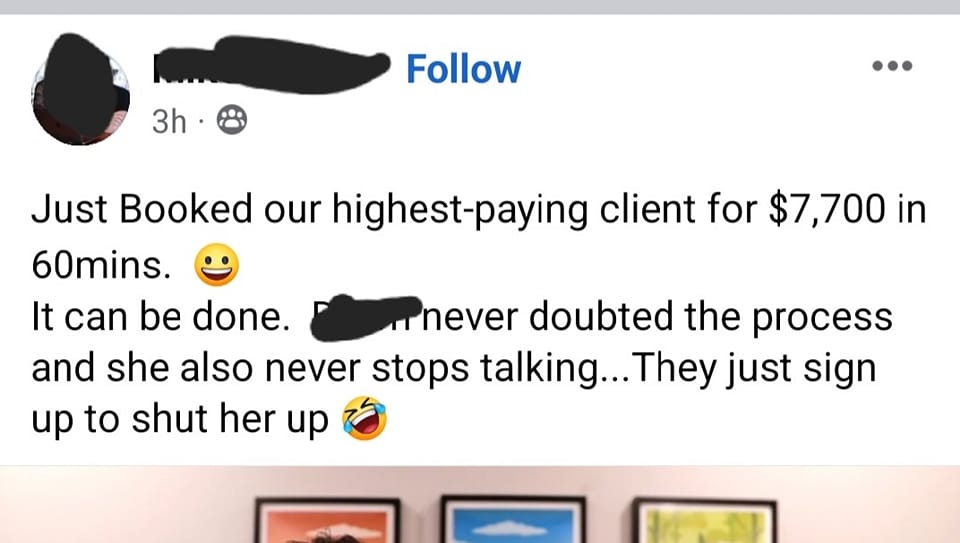Viewport: 960px width, 543px height.
Task: Tap the grinning smiley emoji after 60mins
Action: pos(217,265)
